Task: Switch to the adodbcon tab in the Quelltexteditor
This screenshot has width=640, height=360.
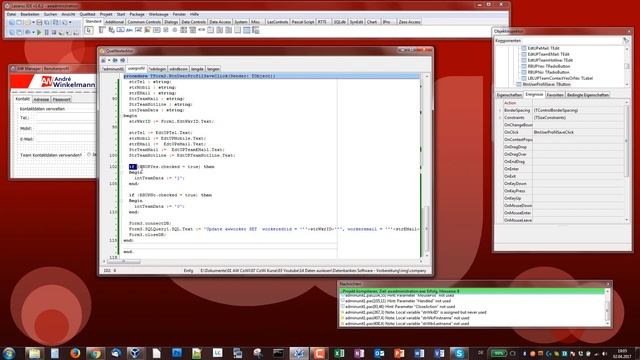Action: coord(178,69)
